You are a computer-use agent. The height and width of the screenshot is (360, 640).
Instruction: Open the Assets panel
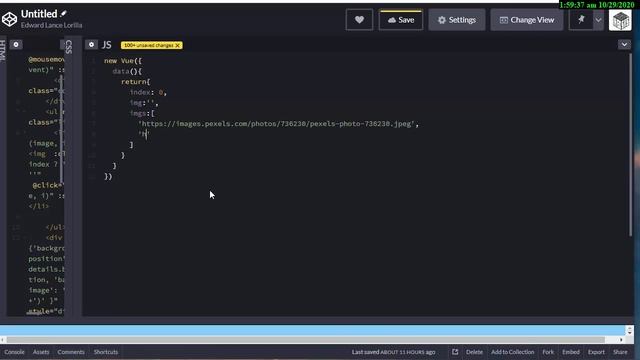click(x=41, y=352)
